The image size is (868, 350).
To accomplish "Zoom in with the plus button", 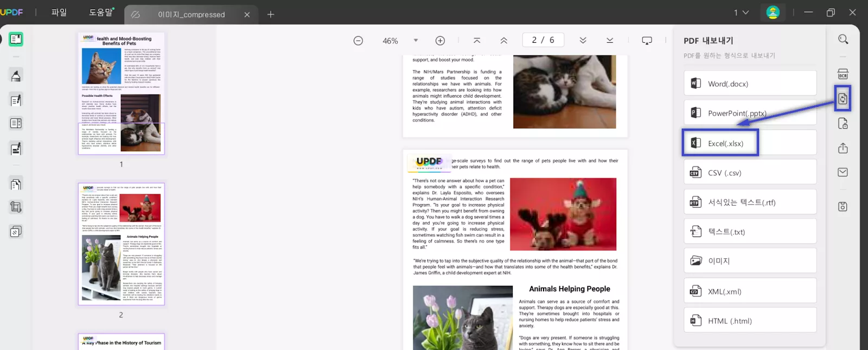I will tap(440, 41).
